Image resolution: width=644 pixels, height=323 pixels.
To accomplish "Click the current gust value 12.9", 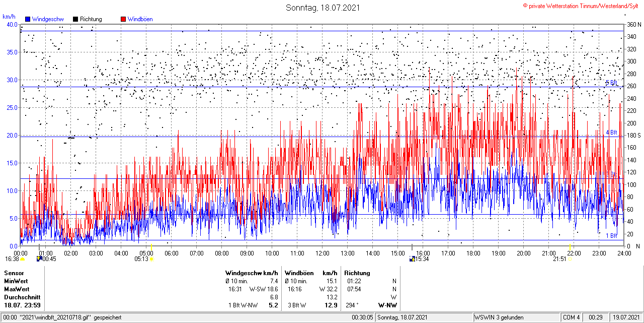I will point(331,305).
